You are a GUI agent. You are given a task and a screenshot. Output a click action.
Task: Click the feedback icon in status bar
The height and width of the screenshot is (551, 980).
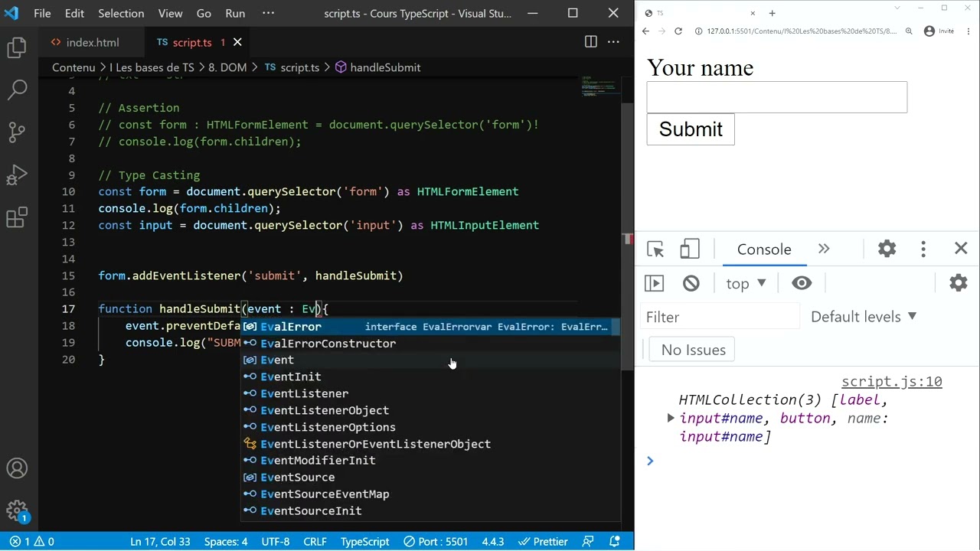point(588,541)
